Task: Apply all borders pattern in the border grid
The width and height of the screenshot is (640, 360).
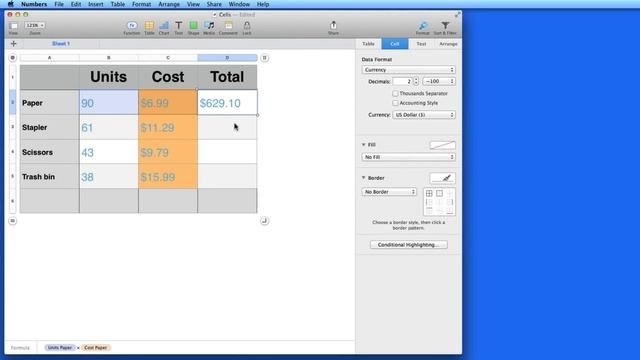Action: pyautogui.click(x=429, y=193)
